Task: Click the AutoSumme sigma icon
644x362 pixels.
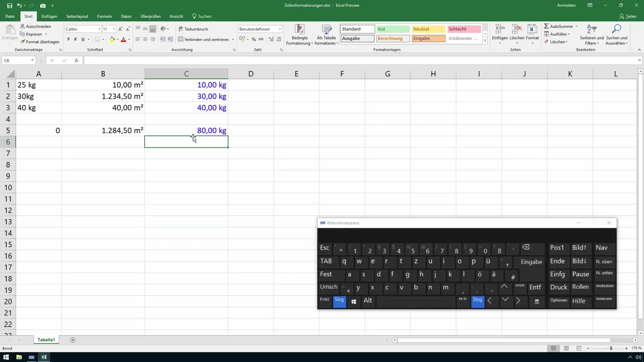Action: point(546,26)
